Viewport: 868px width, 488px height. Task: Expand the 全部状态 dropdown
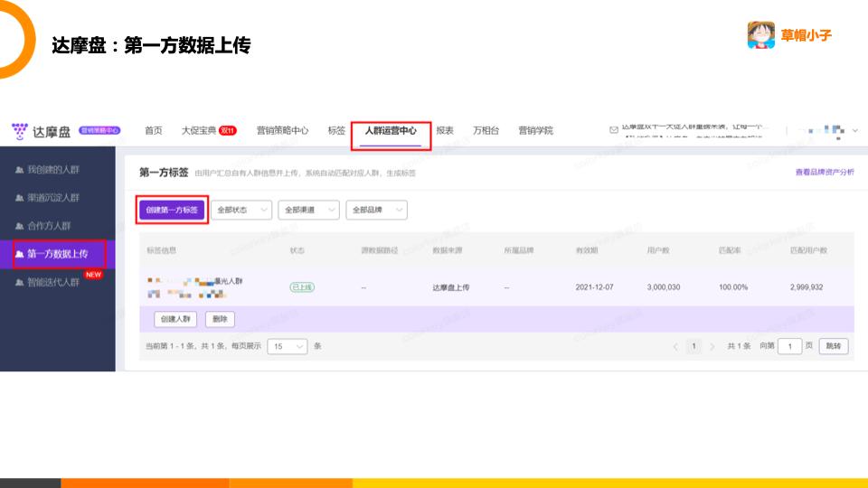(241, 210)
